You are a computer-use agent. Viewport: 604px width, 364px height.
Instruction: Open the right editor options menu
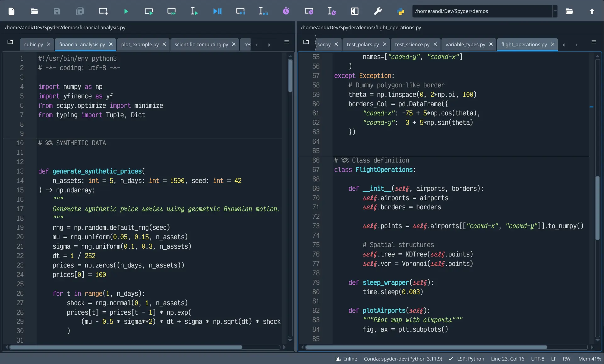pyautogui.click(x=594, y=42)
